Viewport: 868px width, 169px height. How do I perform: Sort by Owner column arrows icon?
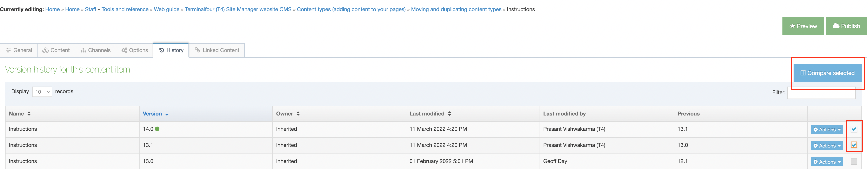[x=298, y=114]
